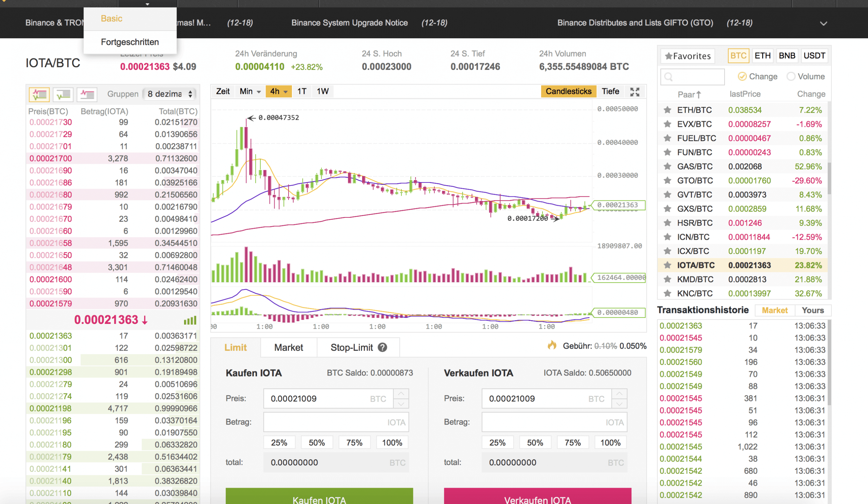Decrease the buy price stepper down
Screen dimensions: 868x504
[401, 403]
